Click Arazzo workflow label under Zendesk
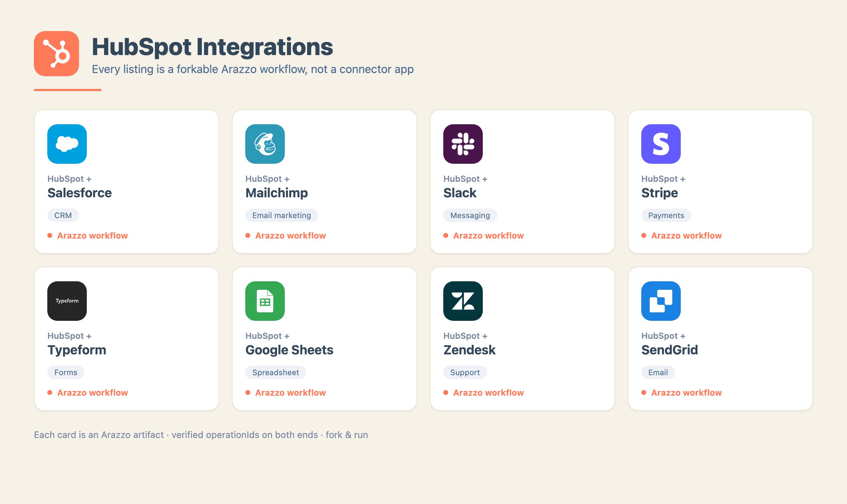This screenshot has width=847, height=504. [488, 393]
